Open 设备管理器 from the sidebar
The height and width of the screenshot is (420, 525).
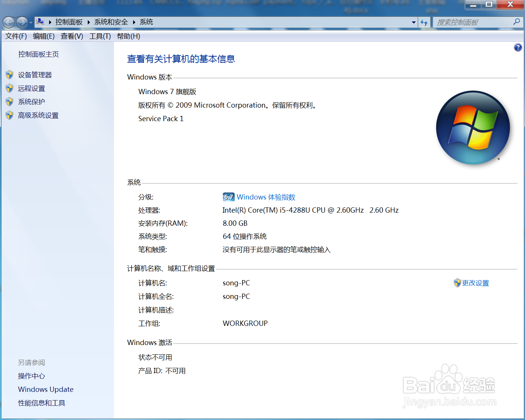[x=35, y=75]
